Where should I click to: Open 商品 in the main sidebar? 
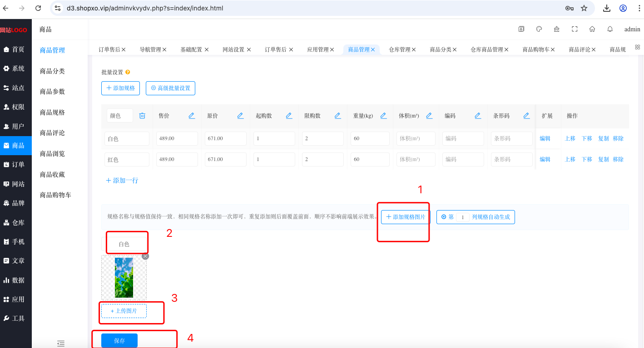click(16, 146)
